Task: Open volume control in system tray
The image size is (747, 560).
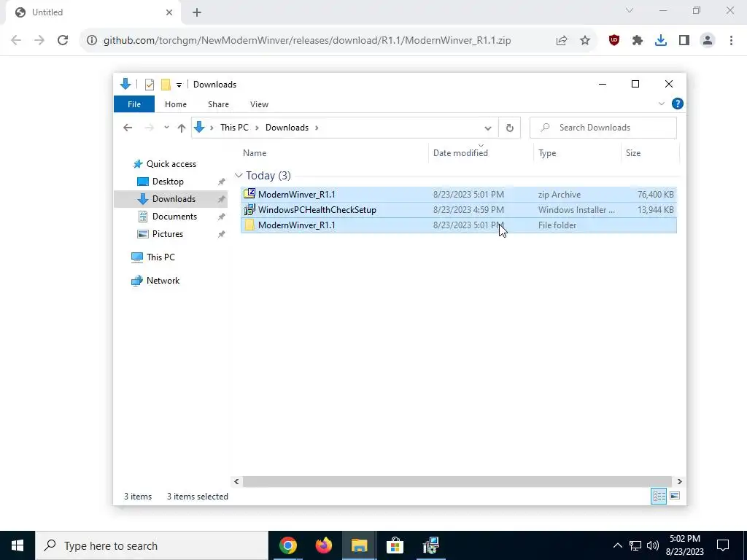Action: tap(653, 545)
